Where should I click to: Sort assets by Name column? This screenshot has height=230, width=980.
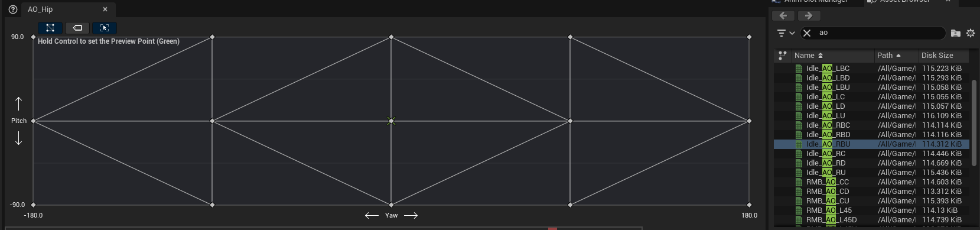point(833,56)
